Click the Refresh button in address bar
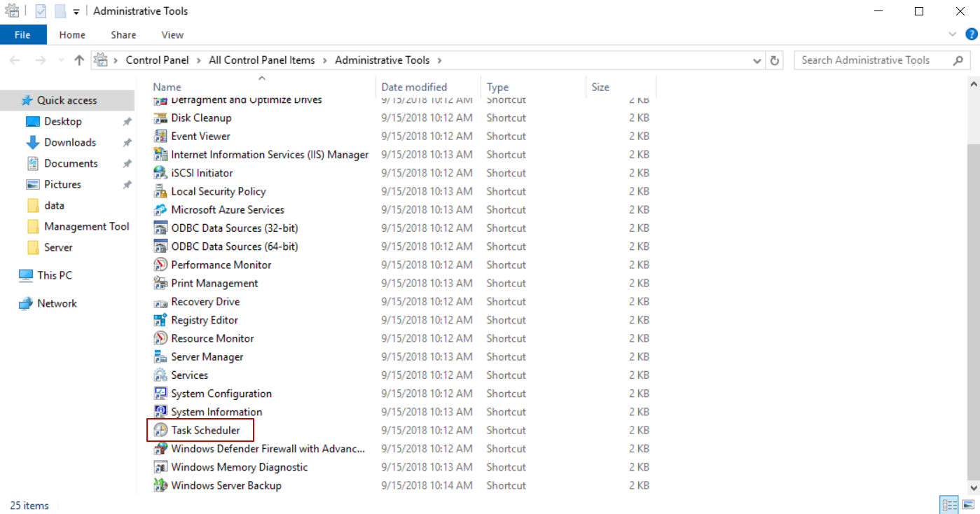The height and width of the screenshot is (514, 980). 774,60
